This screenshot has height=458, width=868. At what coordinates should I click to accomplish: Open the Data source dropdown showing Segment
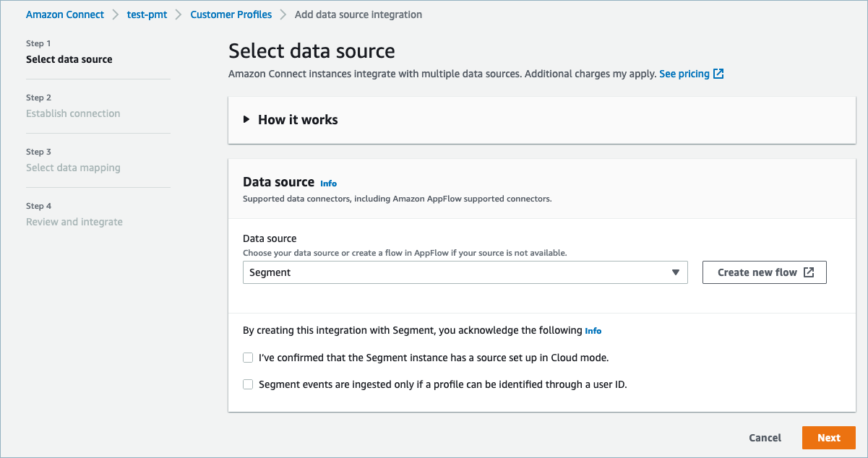[465, 272]
